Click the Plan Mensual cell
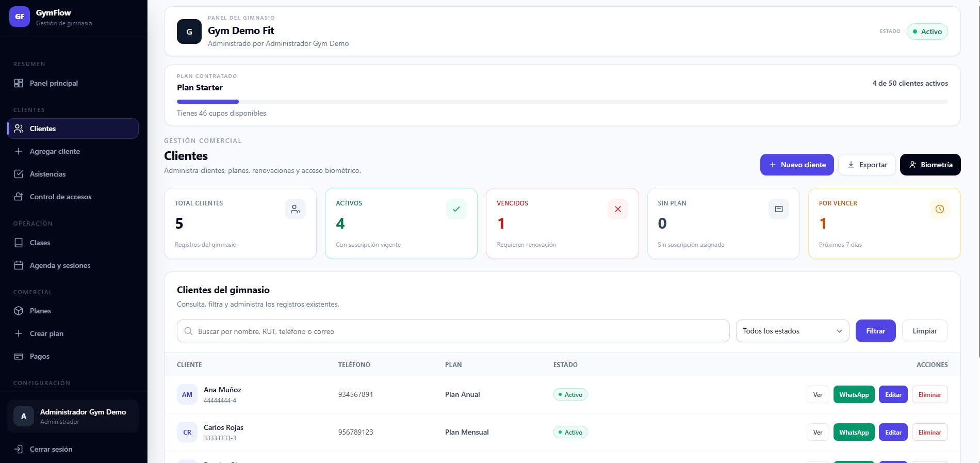The height and width of the screenshot is (463, 980). [x=467, y=432]
